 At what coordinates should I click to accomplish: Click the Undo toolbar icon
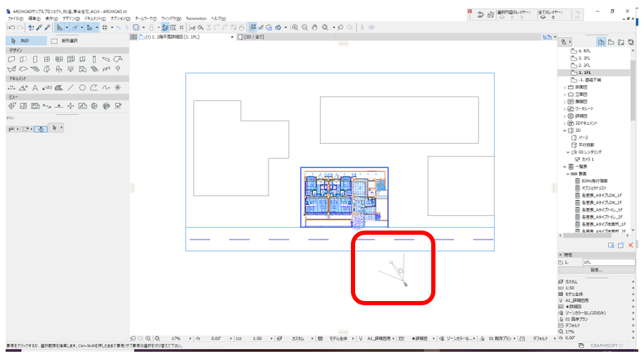11,27
